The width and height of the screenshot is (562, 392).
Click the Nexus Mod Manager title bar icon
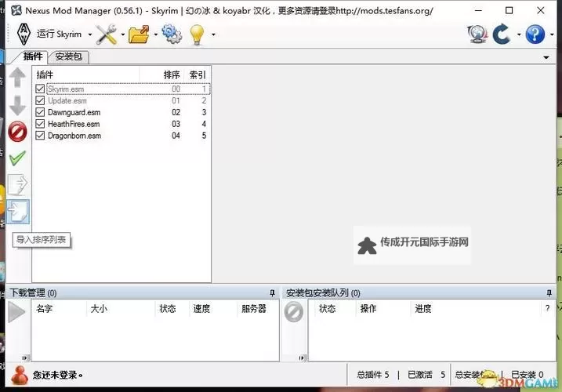coord(16,10)
